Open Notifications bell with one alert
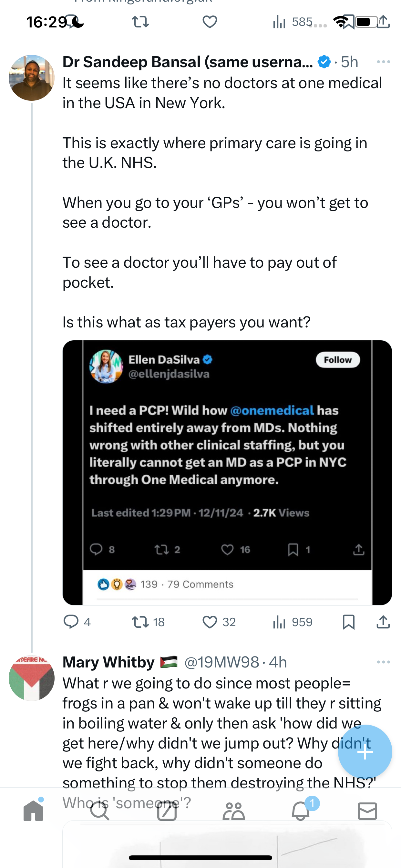 (301, 811)
